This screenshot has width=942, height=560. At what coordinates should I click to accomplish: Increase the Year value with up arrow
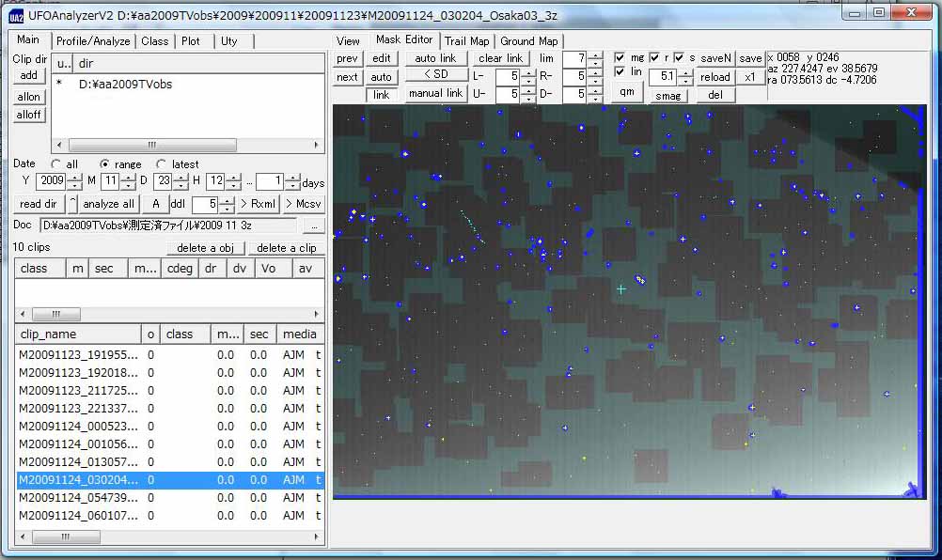coord(73,177)
